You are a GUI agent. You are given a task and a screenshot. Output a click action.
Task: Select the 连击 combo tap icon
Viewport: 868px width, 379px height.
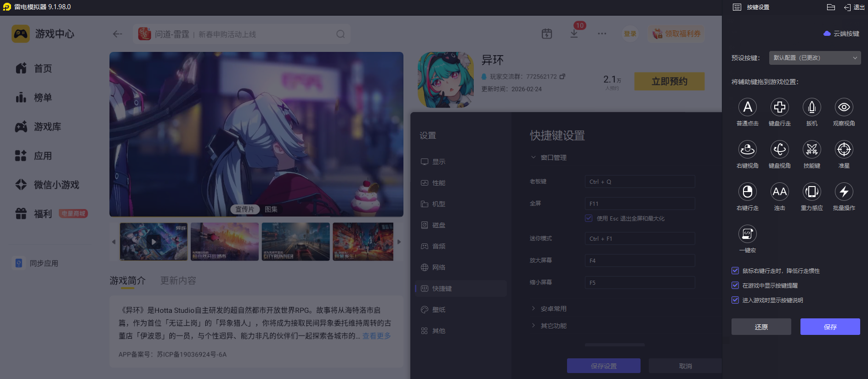[x=780, y=192]
